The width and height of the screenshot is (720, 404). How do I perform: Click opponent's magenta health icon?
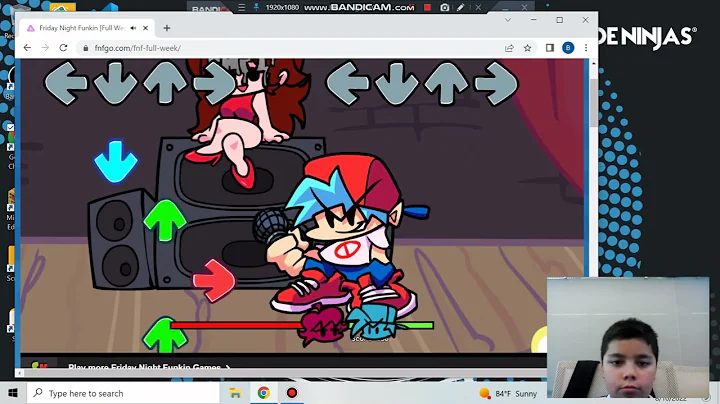click(323, 325)
